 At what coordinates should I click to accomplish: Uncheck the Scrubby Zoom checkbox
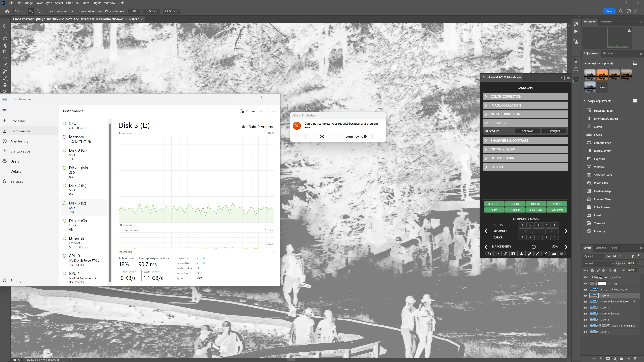(x=106, y=11)
